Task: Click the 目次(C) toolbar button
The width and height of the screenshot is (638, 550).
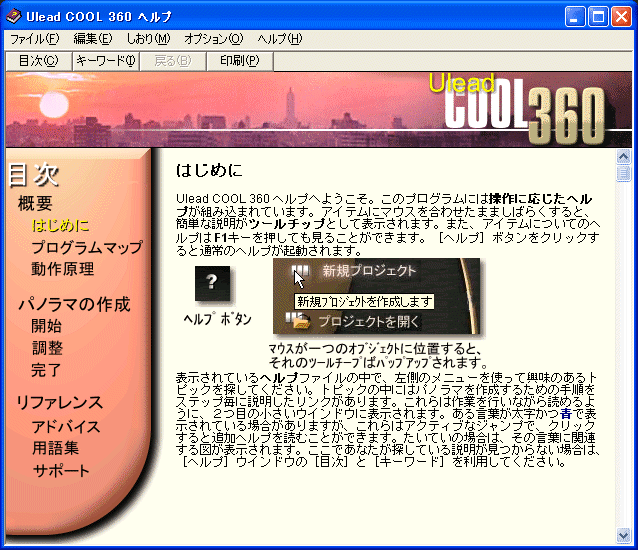Action: [x=39, y=61]
